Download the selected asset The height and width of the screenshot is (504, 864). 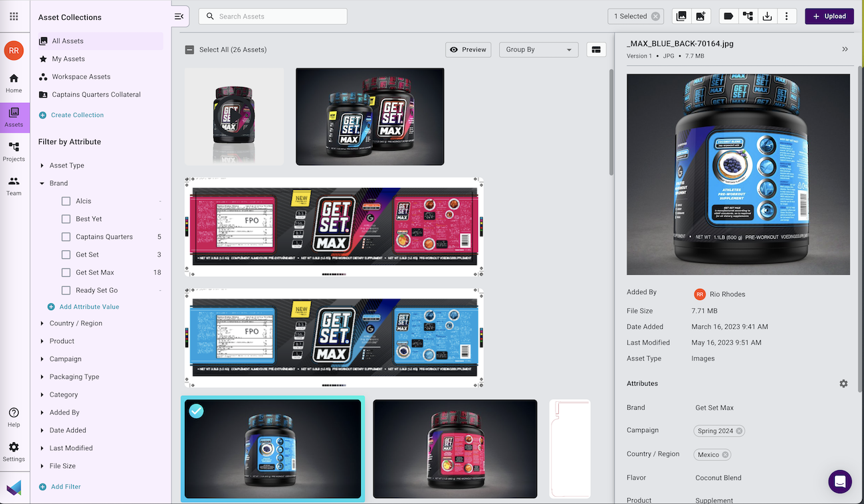click(767, 17)
